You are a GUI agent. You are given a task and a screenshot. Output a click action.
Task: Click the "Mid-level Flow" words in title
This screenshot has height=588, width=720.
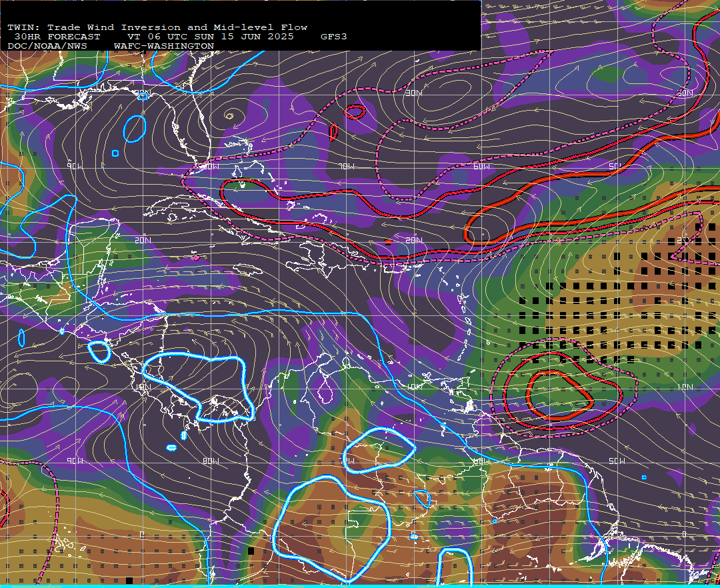click(x=261, y=27)
